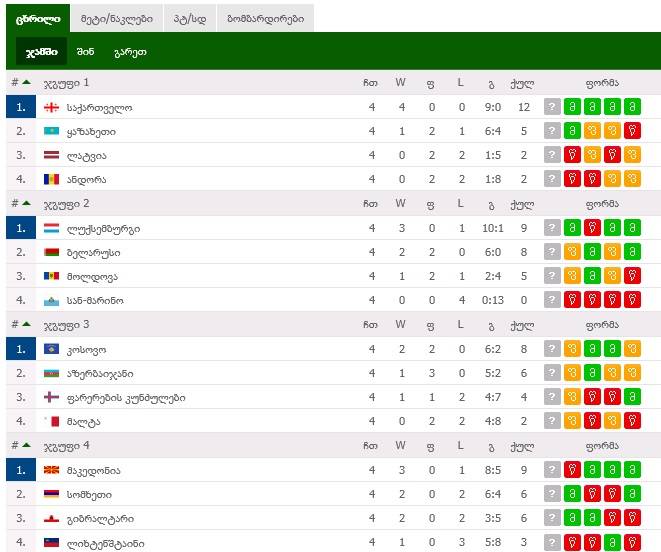Image resolution: width=661 pixels, height=552 pixels.
Task: Click the Kazakhstan flag beside ყაზახეთი
Action: 52,131
